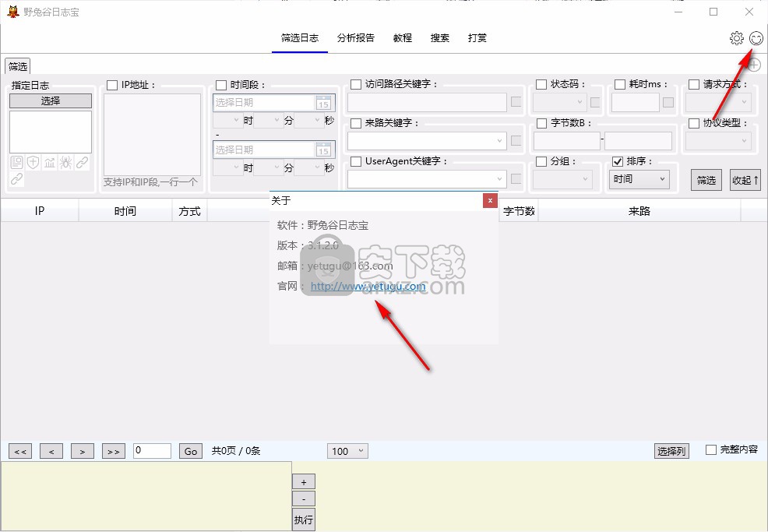Viewport: 768px width, 532px height.
Task: Open the end date calendar icon
Action: click(x=323, y=150)
